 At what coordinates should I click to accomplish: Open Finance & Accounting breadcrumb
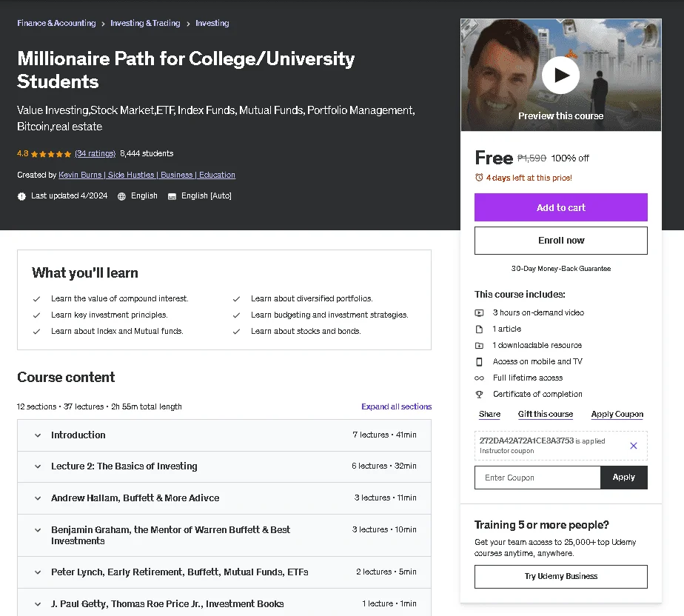click(56, 23)
